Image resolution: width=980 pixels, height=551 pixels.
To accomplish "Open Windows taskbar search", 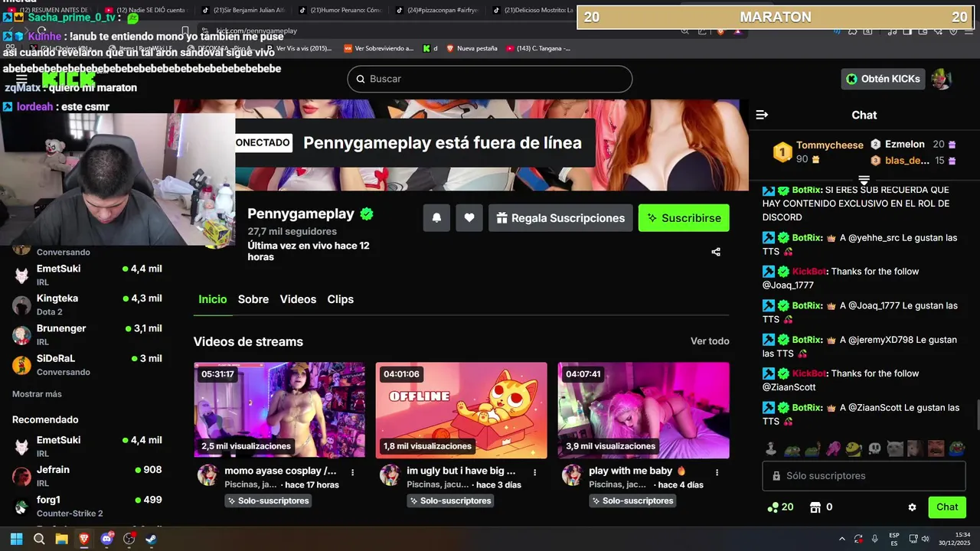I will click(39, 539).
